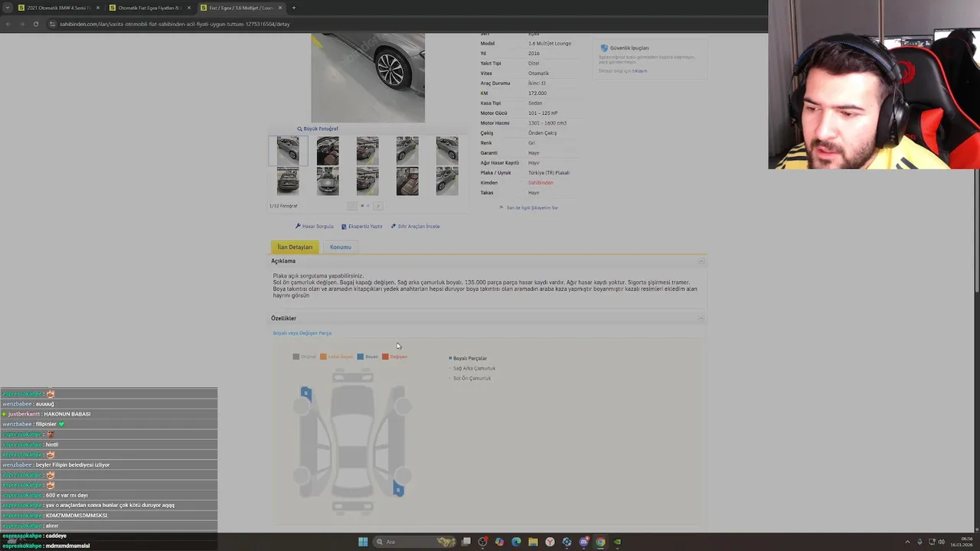Select the İlan Detayları tab
This screenshot has width=980, height=551.
pyautogui.click(x=295, y=247)
